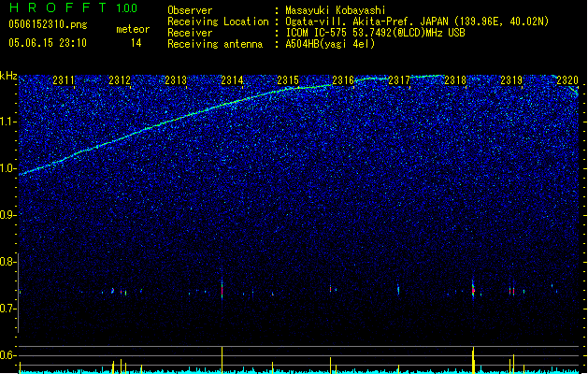Click the tall yellow intensity spike under 2314
The width and height of the screenshot is (588, 374).
pyautogui.click(x=222, y=360)
